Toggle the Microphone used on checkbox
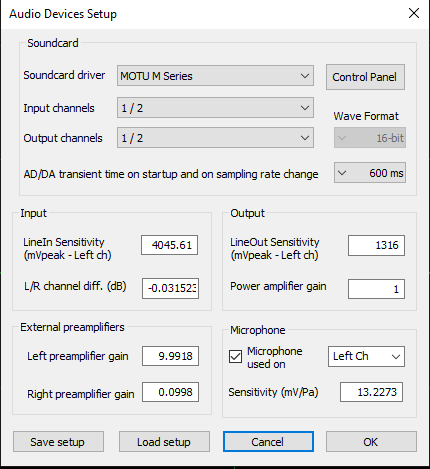This screenshot has height=469, width=430. pos(235,357)
